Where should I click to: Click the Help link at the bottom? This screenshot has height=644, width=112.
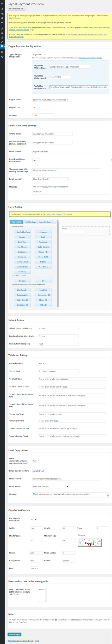(37, 641)
